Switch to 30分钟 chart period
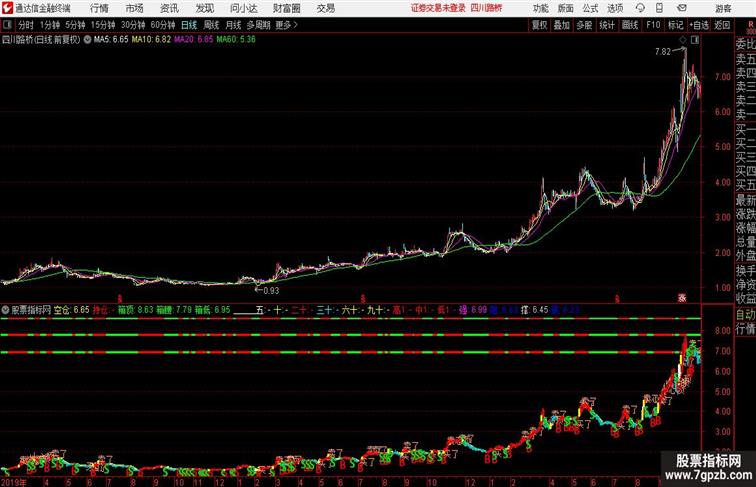This screenshot has width=756, height=487. [133, 25]
